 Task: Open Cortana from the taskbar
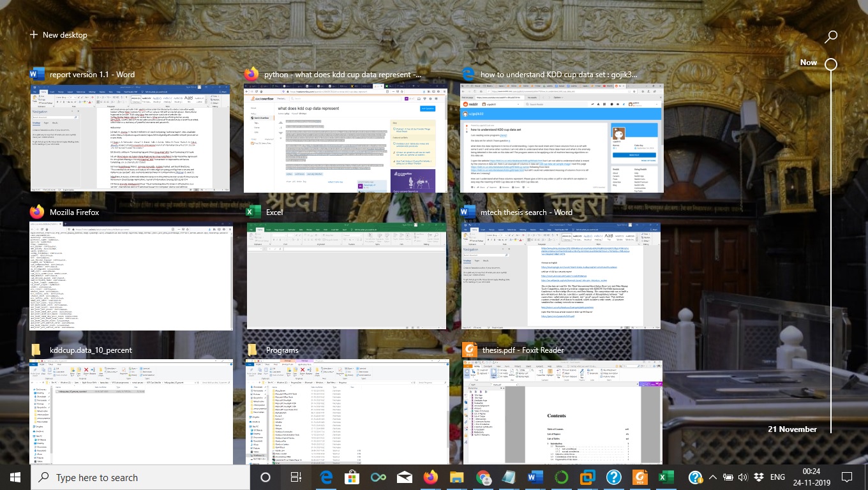[266, 477]
